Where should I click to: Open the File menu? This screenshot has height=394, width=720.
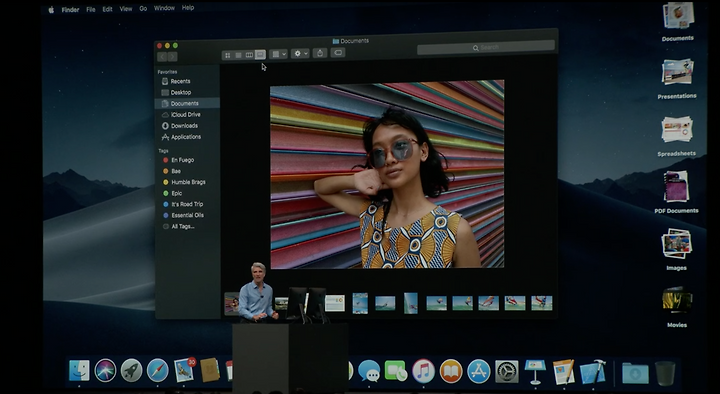pos(91,9)
